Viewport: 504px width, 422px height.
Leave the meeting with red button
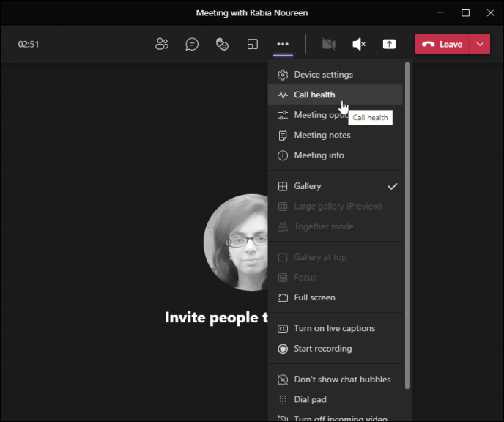point(442,44)
